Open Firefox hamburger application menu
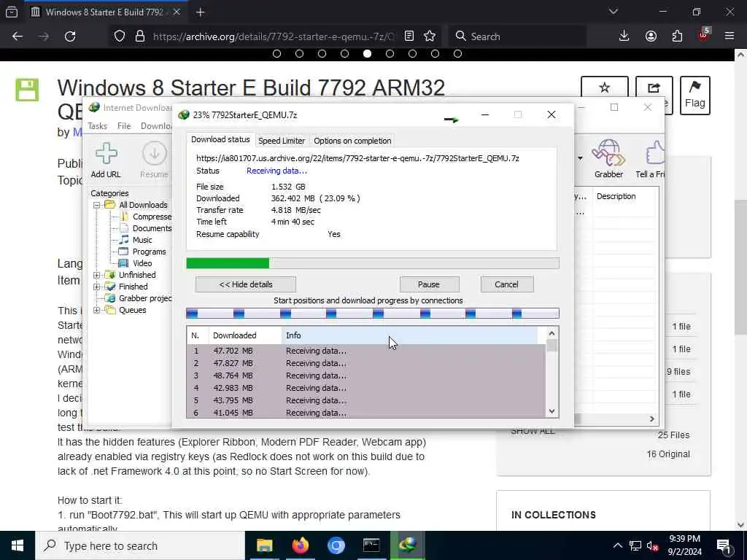The image size is (747, 560). (x=729, y=36)
